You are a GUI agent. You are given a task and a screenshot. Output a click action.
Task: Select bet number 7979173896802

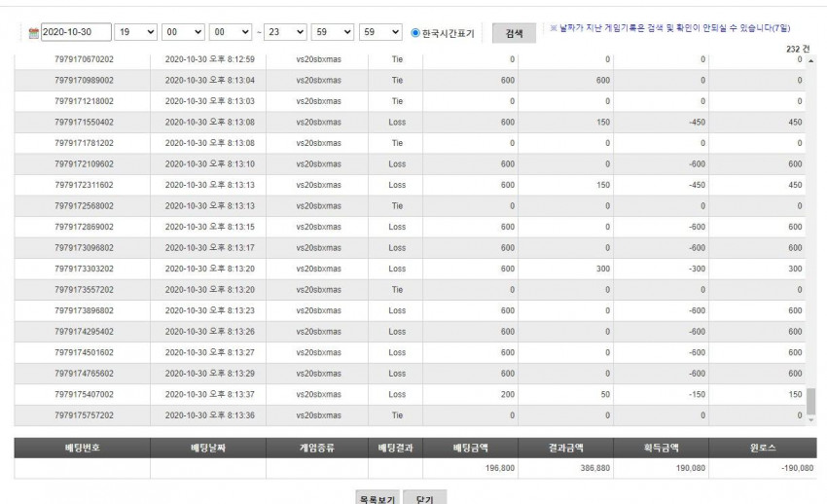click(84, 310)
